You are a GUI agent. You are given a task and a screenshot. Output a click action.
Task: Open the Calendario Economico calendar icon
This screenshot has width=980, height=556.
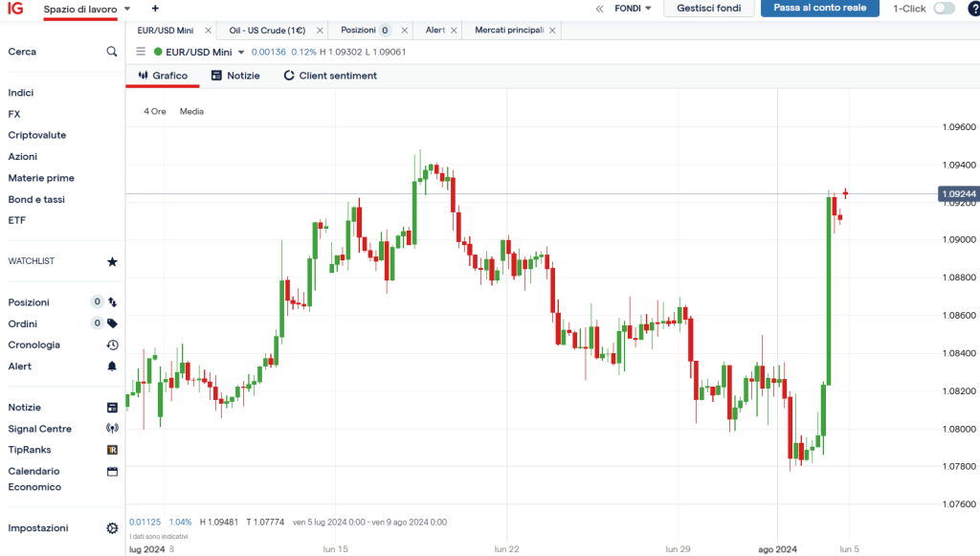point(113,471)
